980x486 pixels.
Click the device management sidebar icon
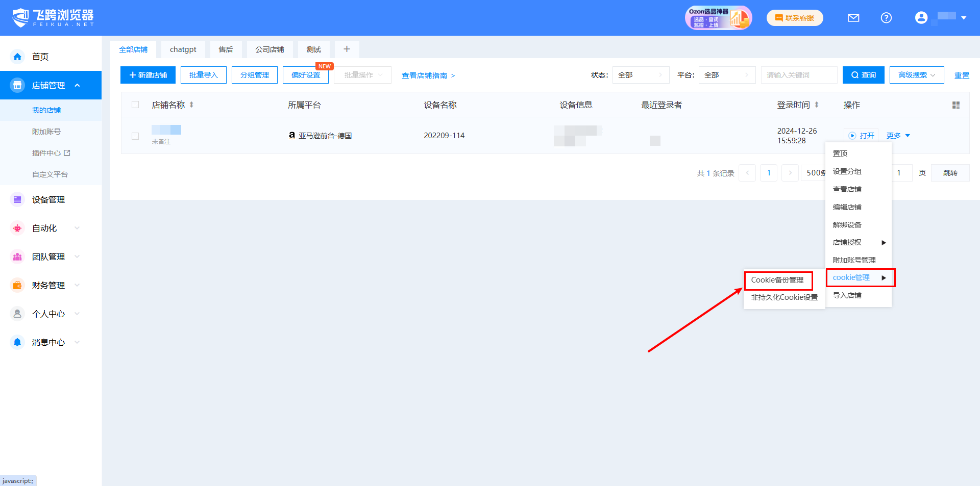point(17,200)
